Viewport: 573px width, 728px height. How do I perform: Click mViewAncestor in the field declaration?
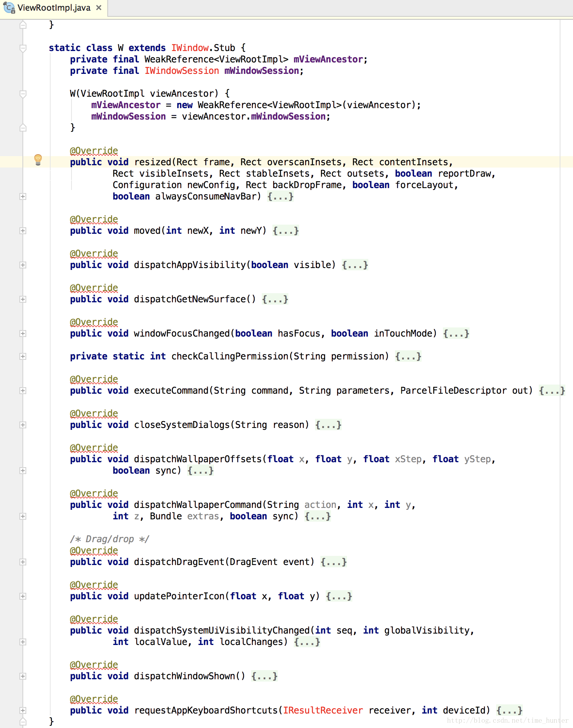pyautogui.click(x=328, y=59)
